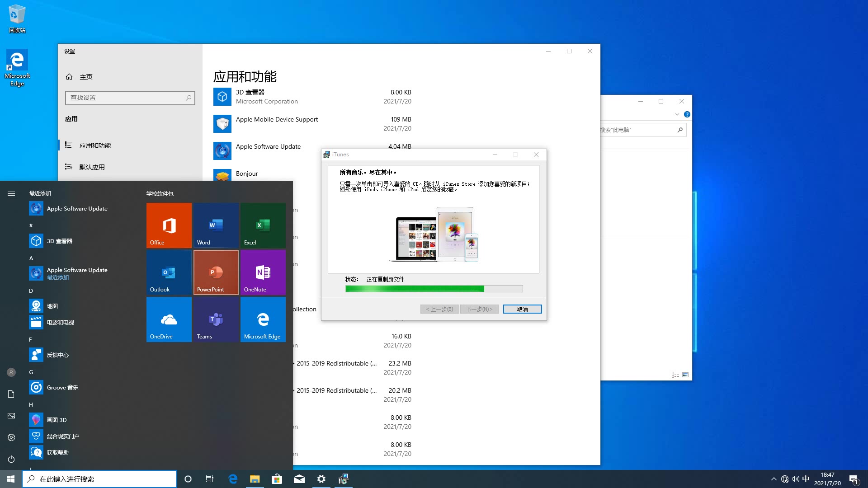Screen dimensions: 868x488
Task: Select Apple Mobile Device Support entry
Action: (x=312, y=124)
